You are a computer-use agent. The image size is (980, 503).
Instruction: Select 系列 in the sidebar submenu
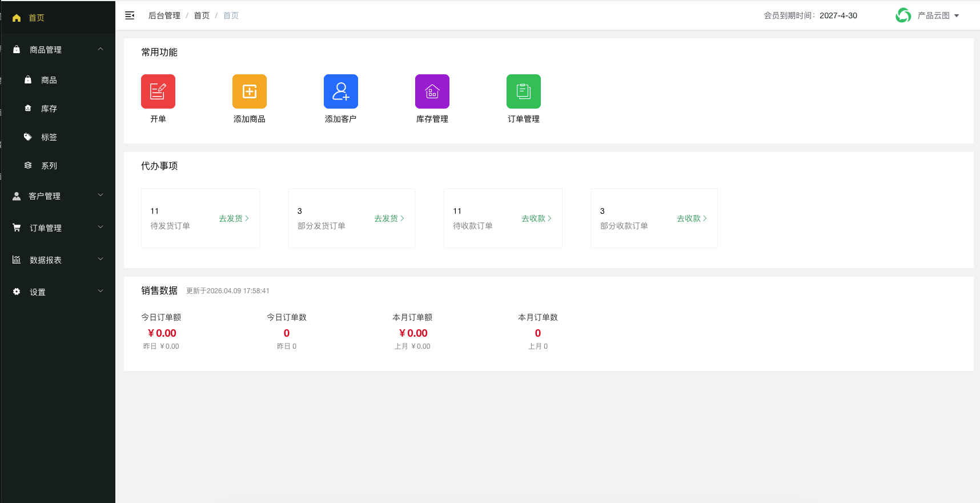49,166
